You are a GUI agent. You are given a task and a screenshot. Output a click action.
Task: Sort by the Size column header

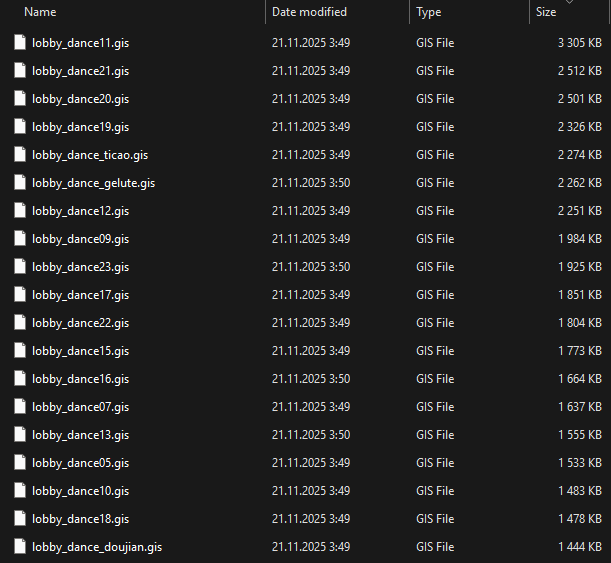(546, 12)
